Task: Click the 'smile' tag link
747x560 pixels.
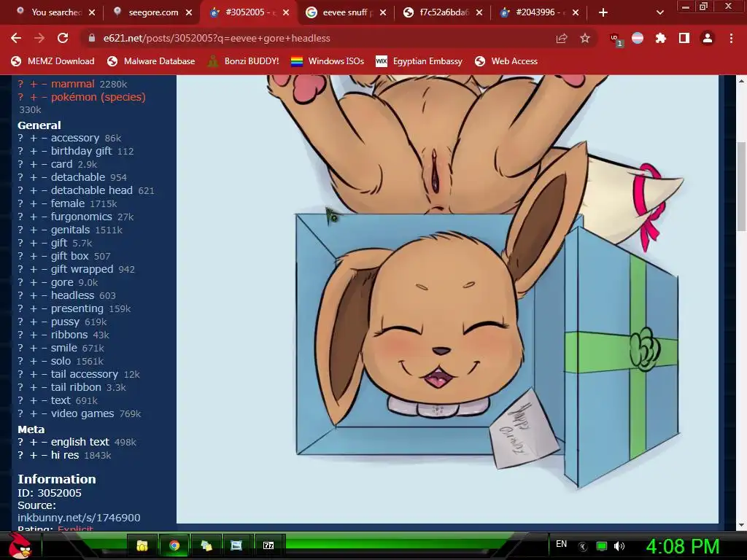Action: click(x=64, y=348)
